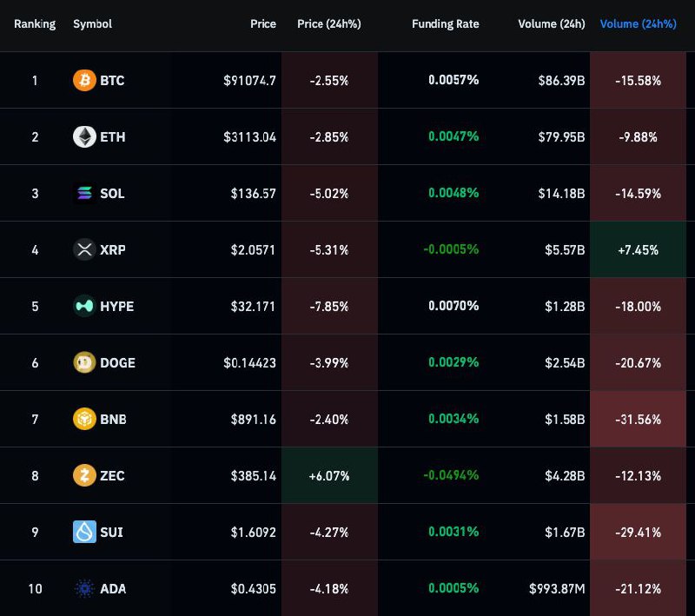Open the BTC symbol link
Image resolution: width=695 pixels, height=616 pixels.
click(112, 81)
